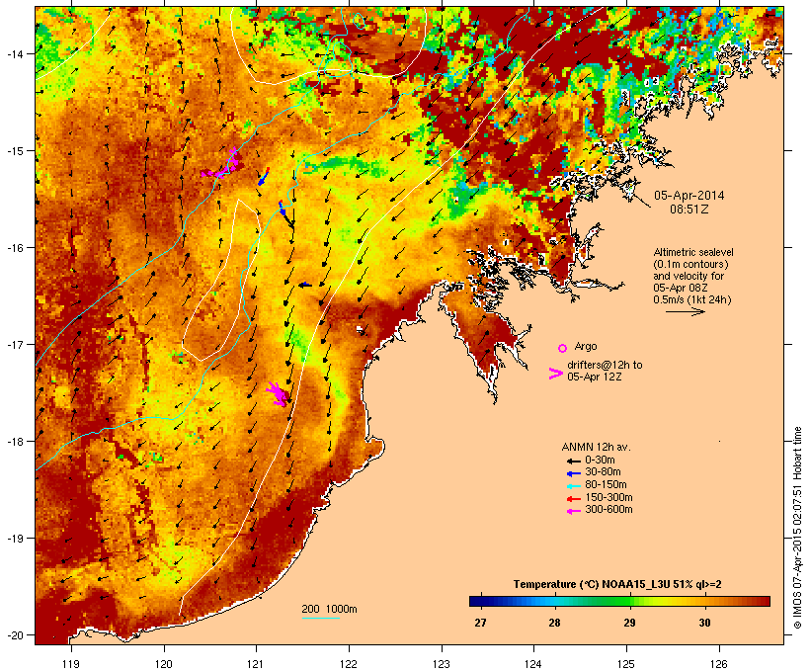The height and width of the screenshot is (672, 810).
Task: Click latitude axis label -20
Action: tap(14, 634)
